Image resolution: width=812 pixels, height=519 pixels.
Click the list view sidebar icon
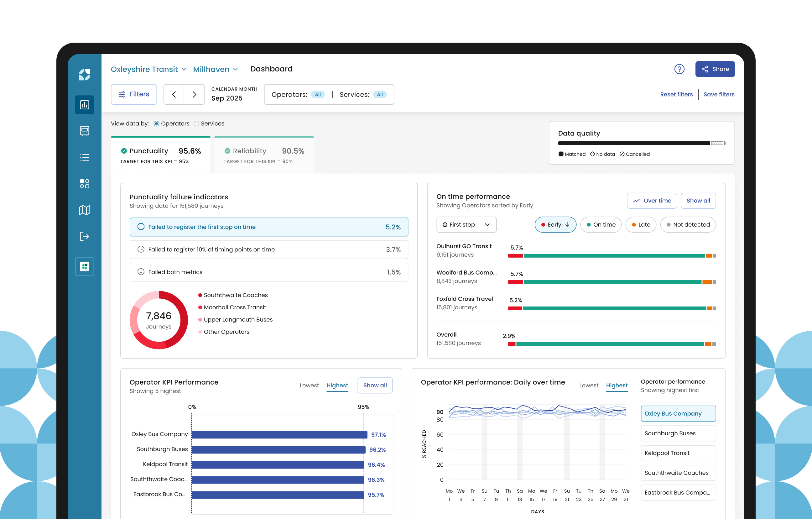[84, 157]
